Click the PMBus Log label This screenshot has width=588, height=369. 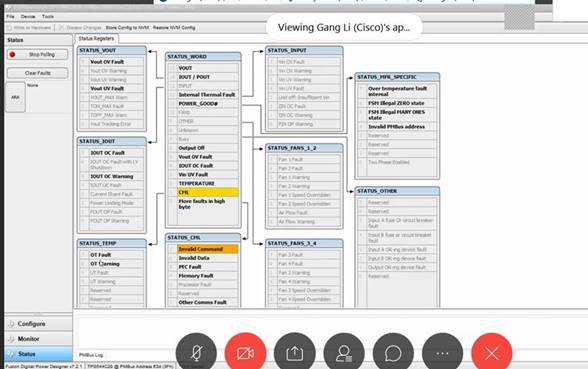point(91,355)
